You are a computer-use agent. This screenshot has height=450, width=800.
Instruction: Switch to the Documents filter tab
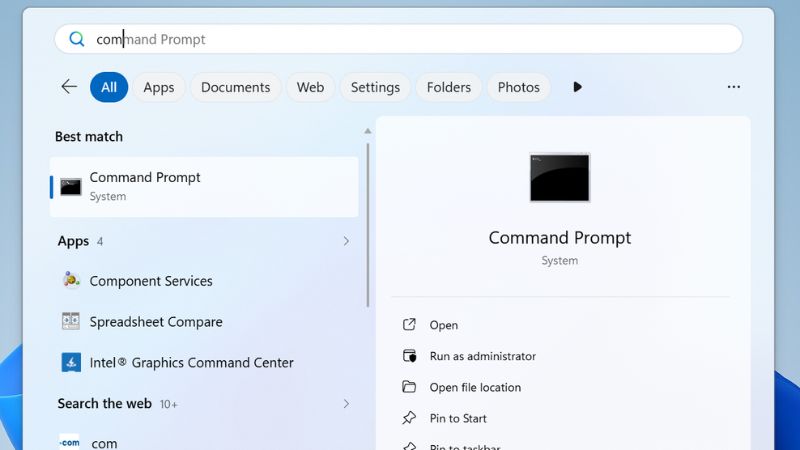[235, 87]
